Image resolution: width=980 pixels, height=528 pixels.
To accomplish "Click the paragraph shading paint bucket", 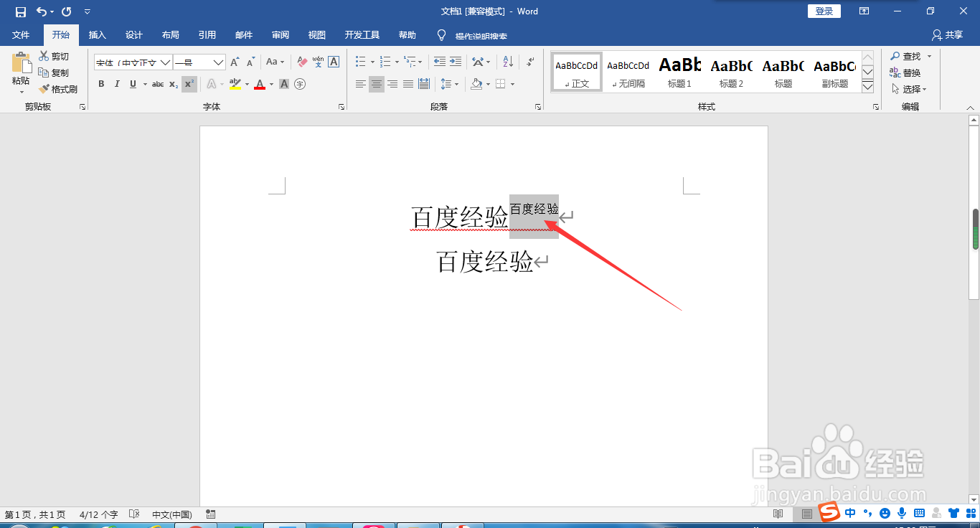I will coord(476,84).
